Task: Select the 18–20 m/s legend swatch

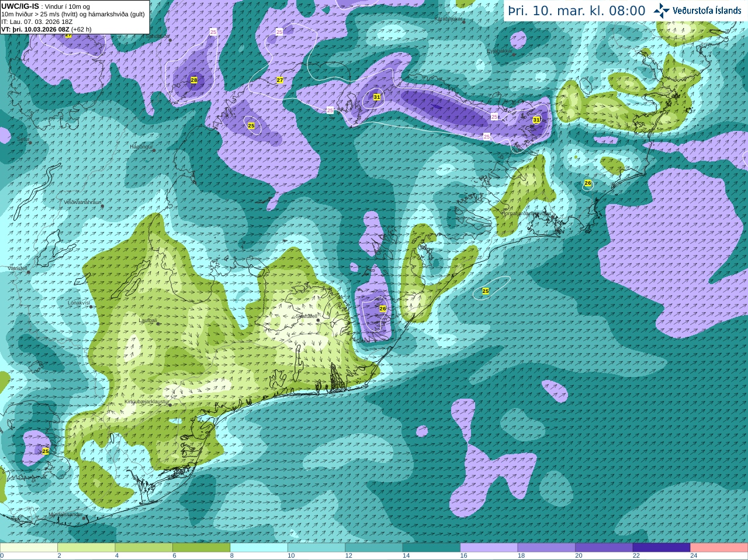Action: point(546,548)
